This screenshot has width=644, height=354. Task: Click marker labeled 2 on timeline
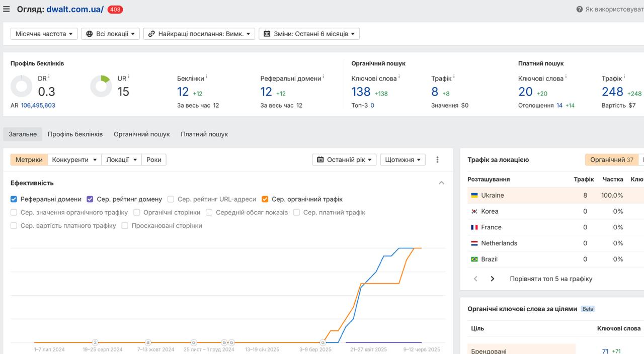pyautogui.click(x=95, y=342)
